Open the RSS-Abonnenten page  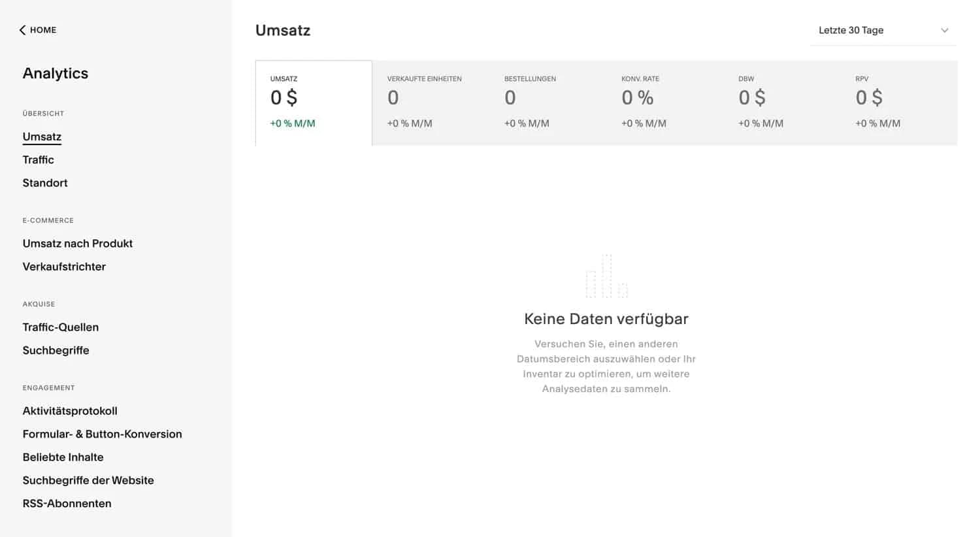point(67,503)
